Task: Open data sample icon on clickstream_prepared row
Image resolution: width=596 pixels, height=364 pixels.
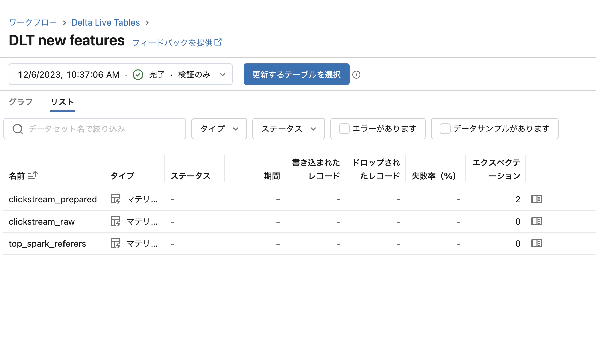Action: click(537, 199)
